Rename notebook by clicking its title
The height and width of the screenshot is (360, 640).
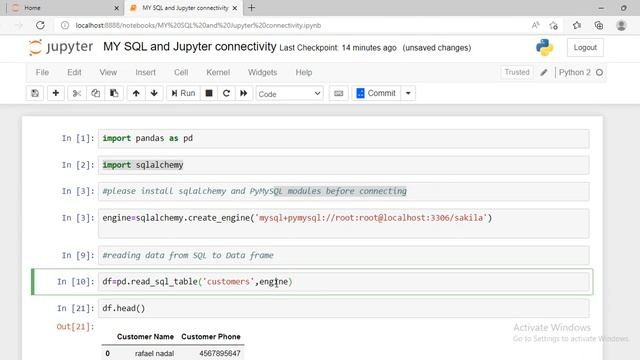[x=189, y=47]
